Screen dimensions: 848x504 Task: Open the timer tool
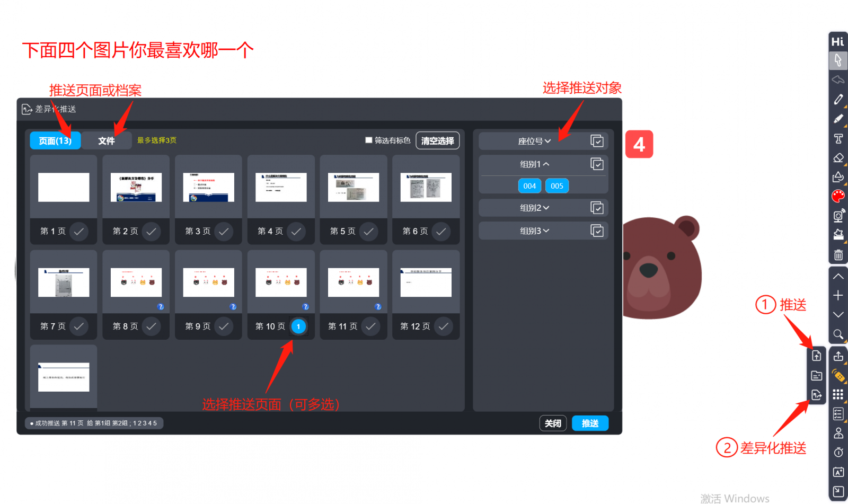coord(838,453)
